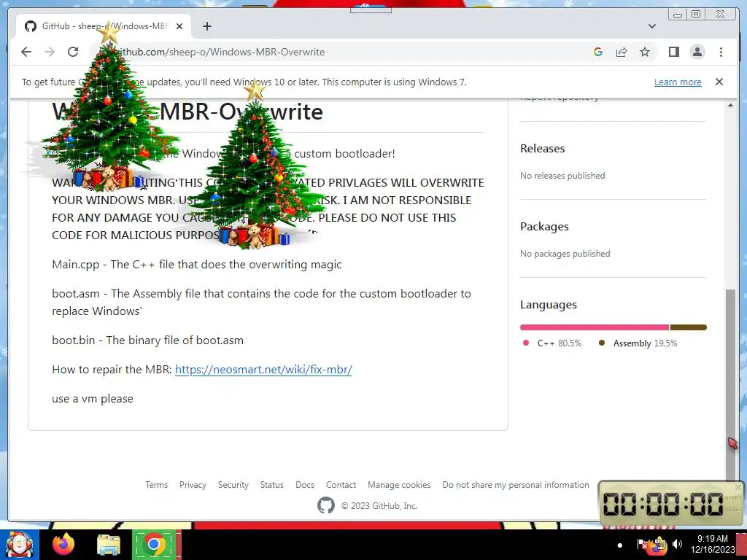The height and width of the screenshot is (560, 747).
Task: Click the 'use a vm please' text
Action: (93, 399)
